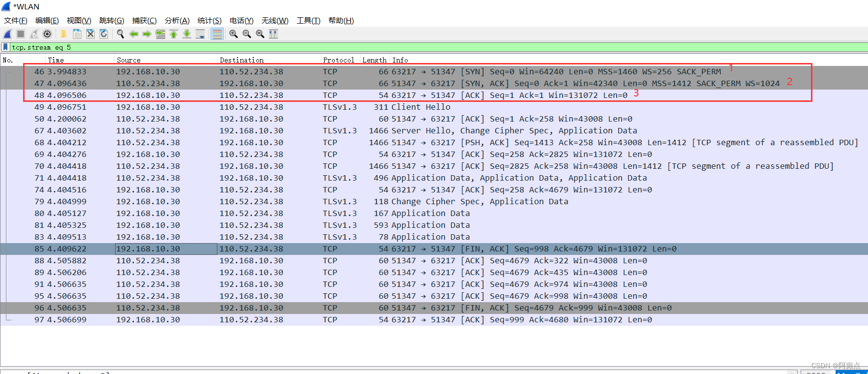Zoom out the main window text
Screen dimensions: 868x374
pos(247,34)
